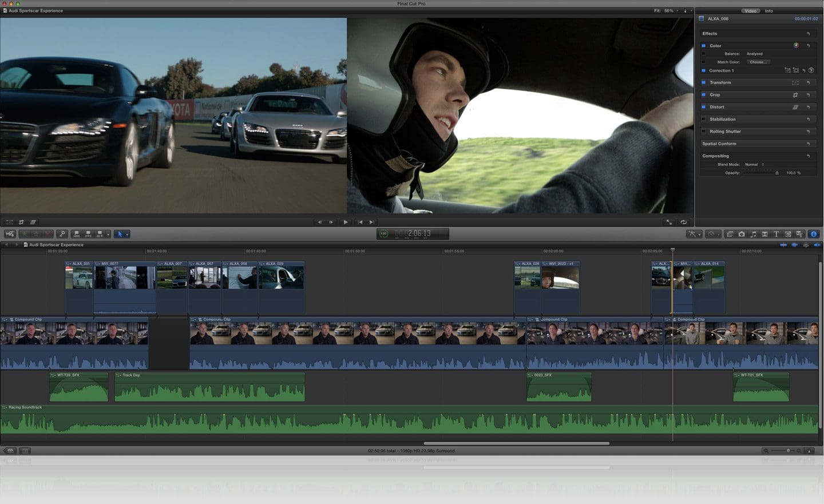This screenshot has height=504, width=824.
Task: Enable the Transform on-screen controls below the viewer
Action: point(10,222)
